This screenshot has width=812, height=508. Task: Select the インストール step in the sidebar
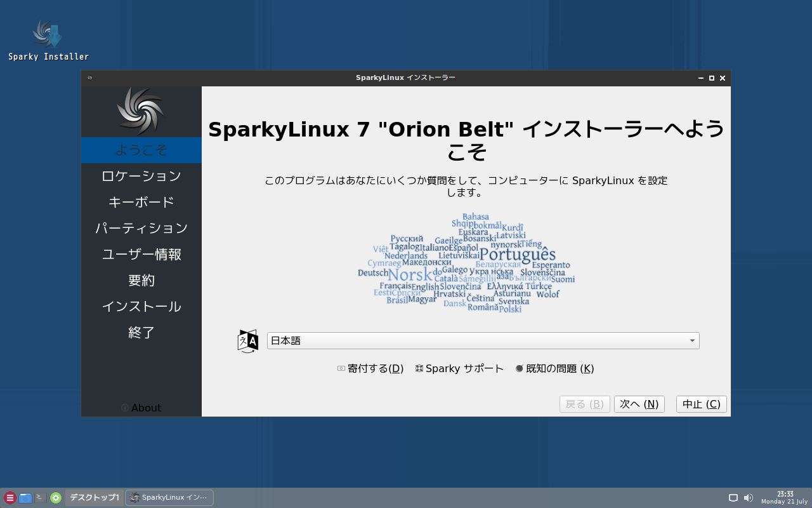[141, 307]
